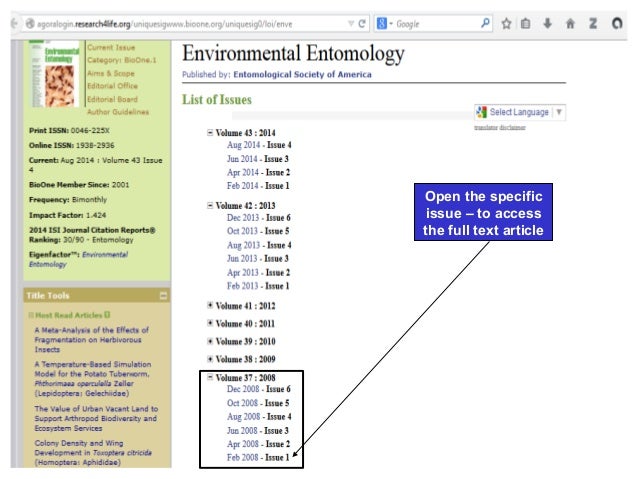
Task: Open Aug 2013 Issue 4
Action: [x=259, y=245]
